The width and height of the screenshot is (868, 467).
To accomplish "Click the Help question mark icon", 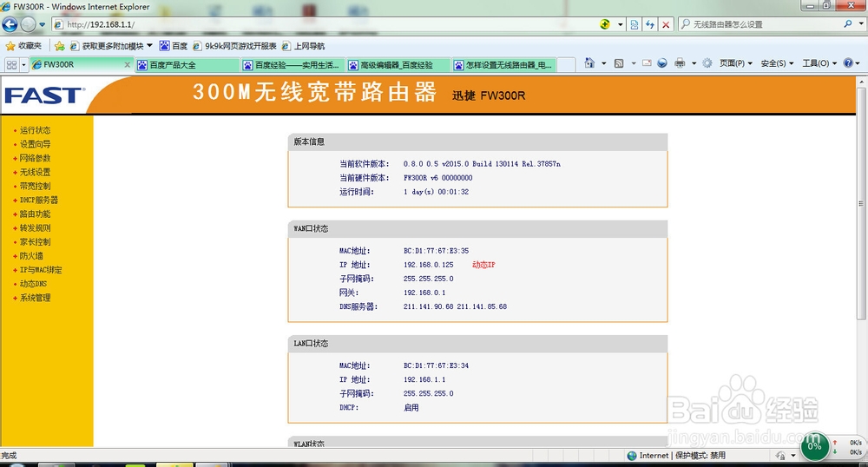I will click(x=848, y=63).
